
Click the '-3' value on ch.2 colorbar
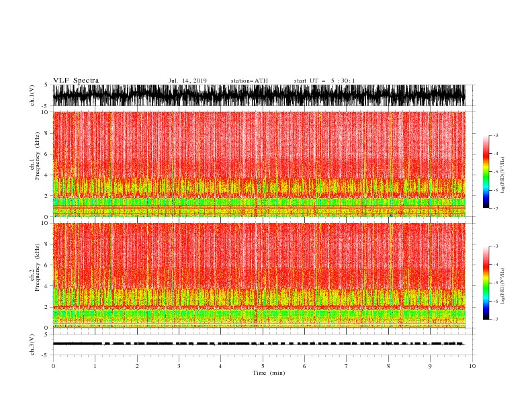pyautogui.click(x=496, y=246)
